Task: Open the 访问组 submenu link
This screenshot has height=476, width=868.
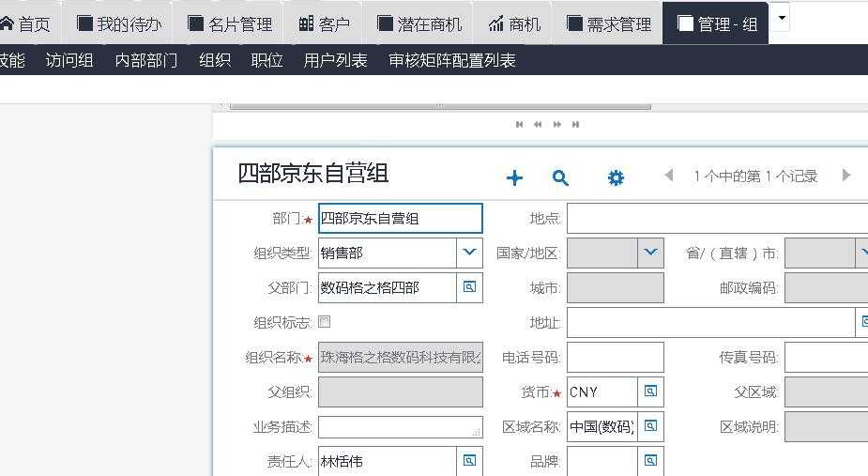Action: (x=69, y=60)
